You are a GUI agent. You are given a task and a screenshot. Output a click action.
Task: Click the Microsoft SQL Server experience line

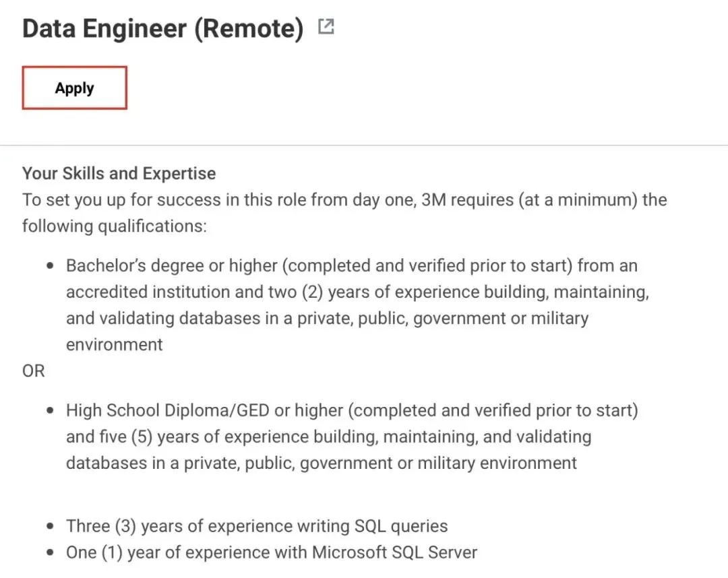(x=271, y=552)
